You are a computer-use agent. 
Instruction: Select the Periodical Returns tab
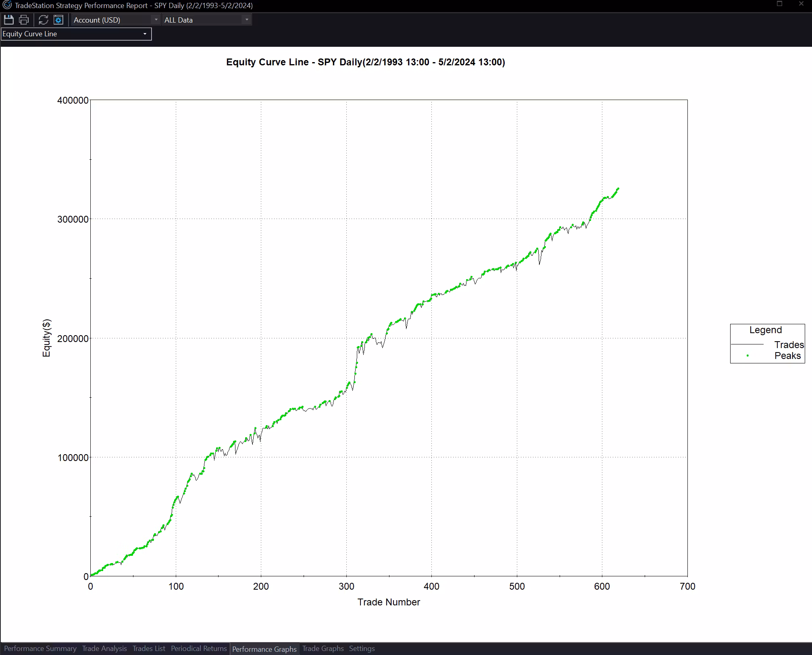199,649
